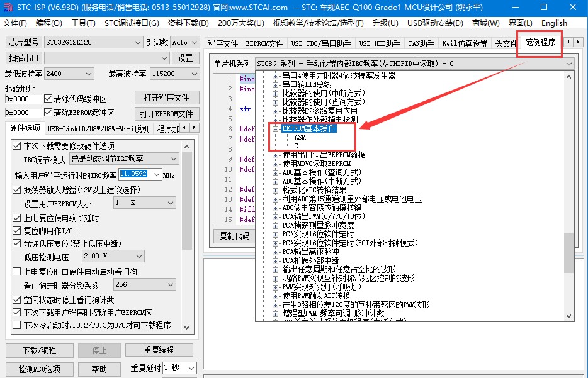Switch to USB-Link1D/U8W/U8W-Mini脱机 tab

98,129
